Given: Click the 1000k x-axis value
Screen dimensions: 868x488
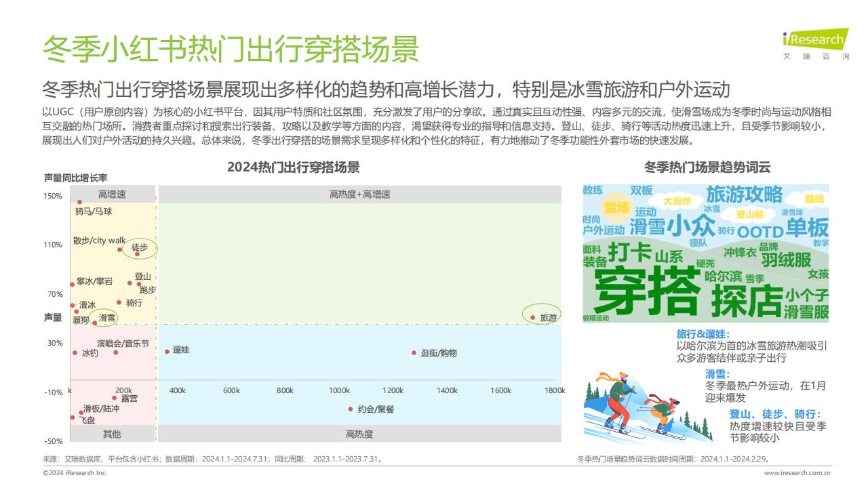Looking at the screenshot, I should (339, 391).
